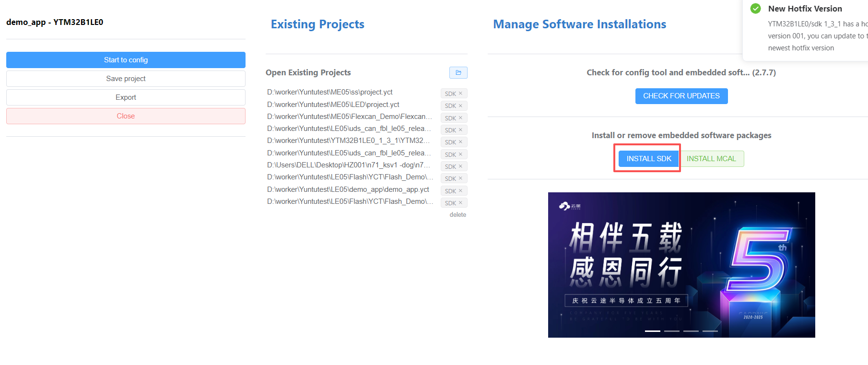The image size is (868, 365).
Task: Click the Manage Software Installations heading
Action: click(580, 24)
